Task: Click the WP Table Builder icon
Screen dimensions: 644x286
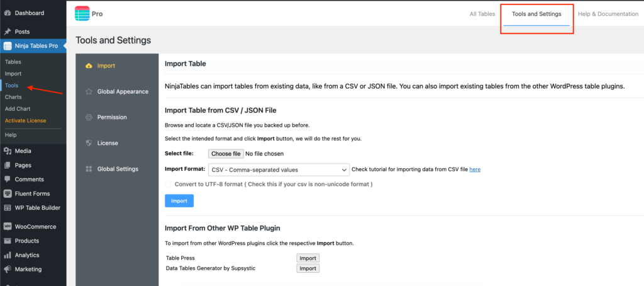Action: [x=8, y=208]
